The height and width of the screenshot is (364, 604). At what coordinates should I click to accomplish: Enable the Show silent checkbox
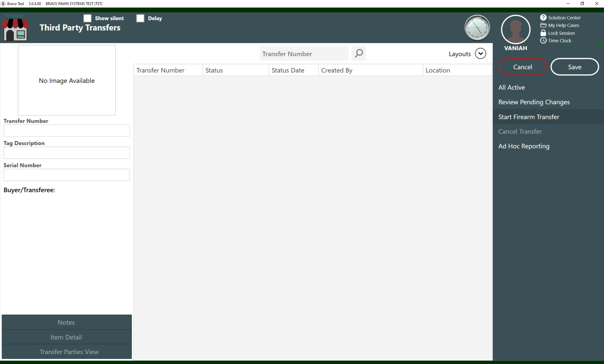(87, 18)
